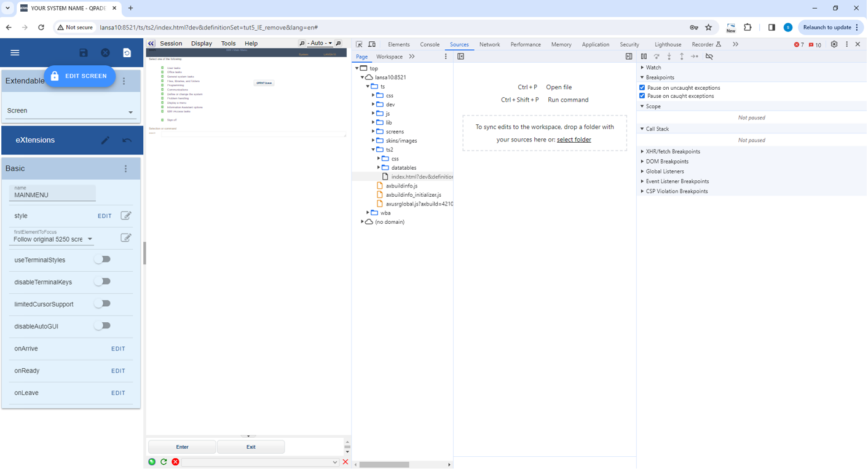Switch to the Network tab
Image resolution: width=868 pixels, height=471 pixels.
pyautogui.click(x=489, y=44)
